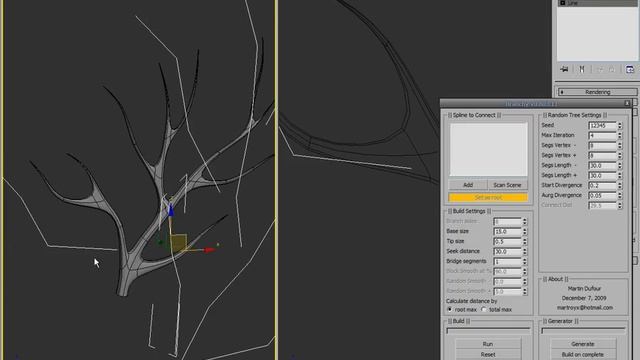640x360 pixels.
Task: Click the grayed Remove Modifier trash icon
Action: click(x=612, y=69)
